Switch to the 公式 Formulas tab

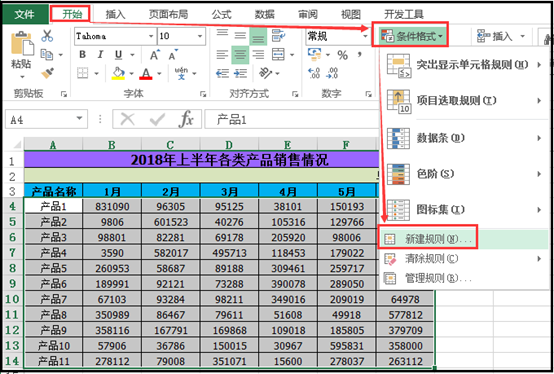click(222, 14)
